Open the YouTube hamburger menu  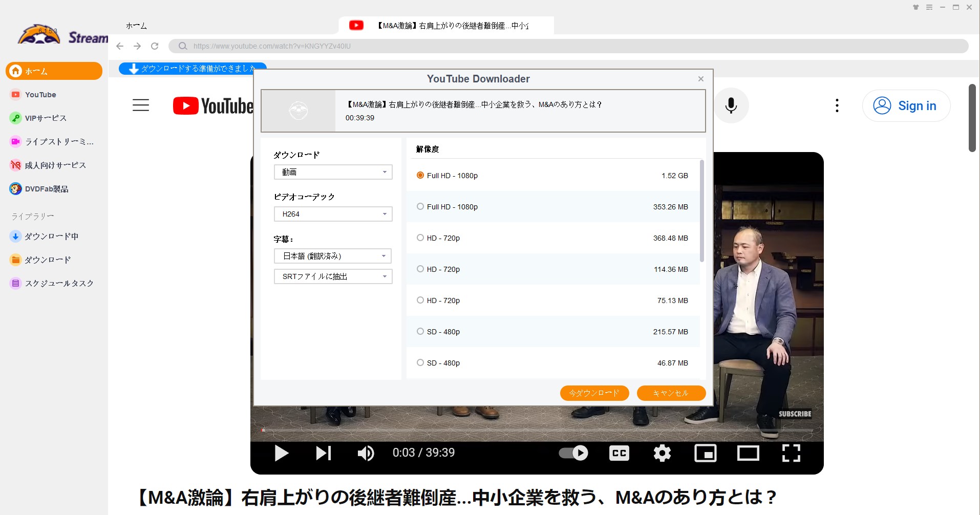click(141, 105)
